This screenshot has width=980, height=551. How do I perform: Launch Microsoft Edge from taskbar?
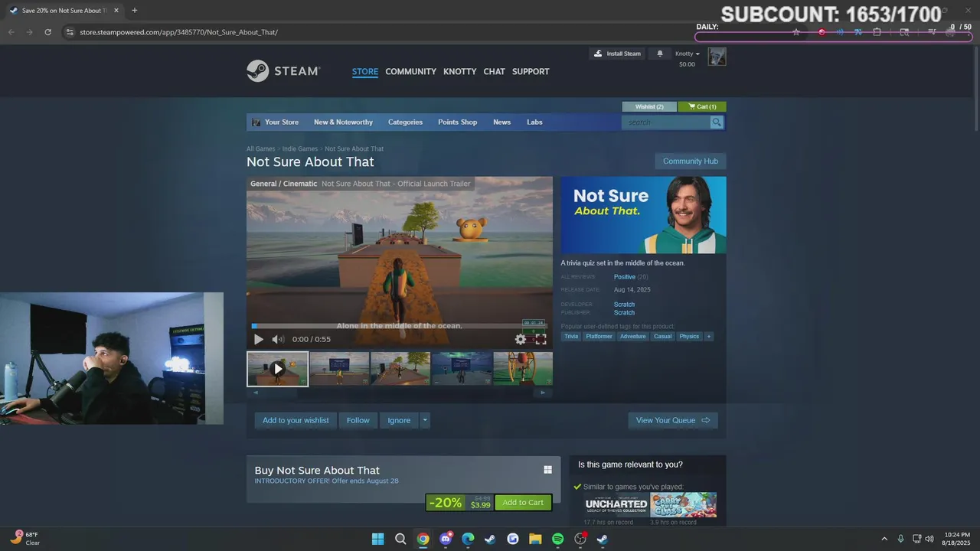point(468,539)
